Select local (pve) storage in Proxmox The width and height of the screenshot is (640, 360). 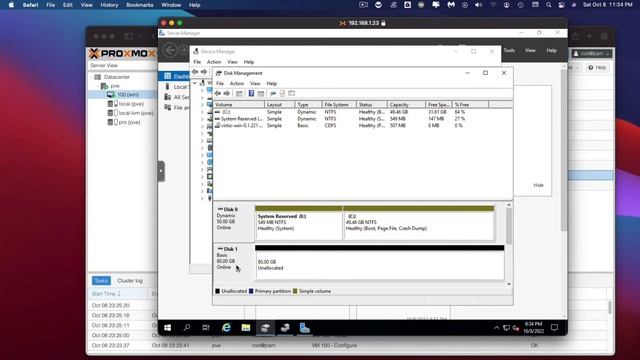pos(131,104)
